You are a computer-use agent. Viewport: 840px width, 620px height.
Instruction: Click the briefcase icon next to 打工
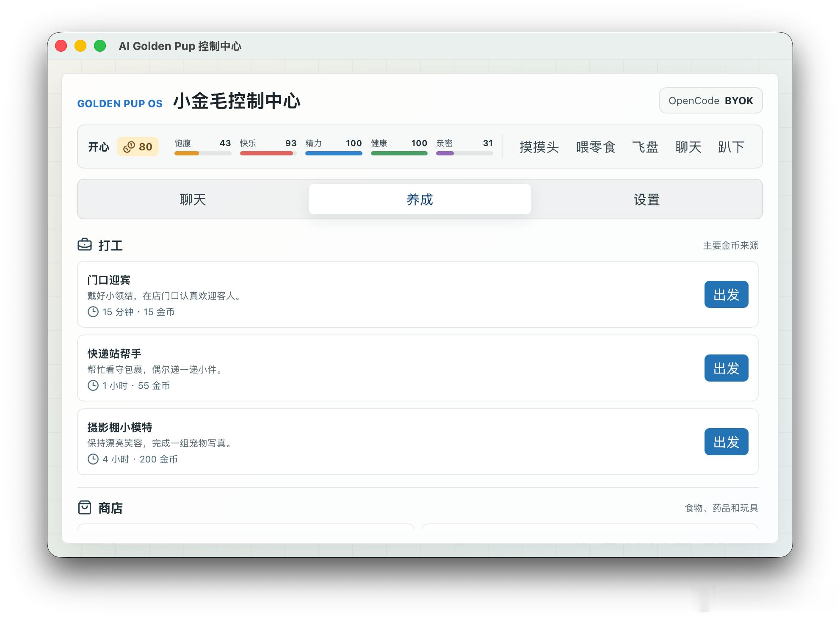pyautogui.click(x=85, y=245)
